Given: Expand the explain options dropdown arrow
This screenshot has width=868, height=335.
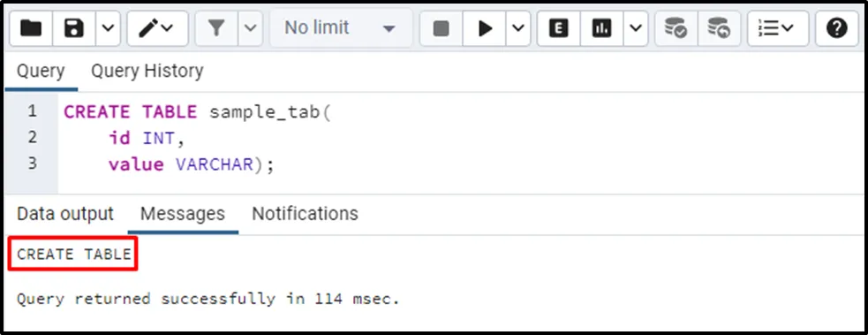Looking at the screenshot, I should click(636, 28).
